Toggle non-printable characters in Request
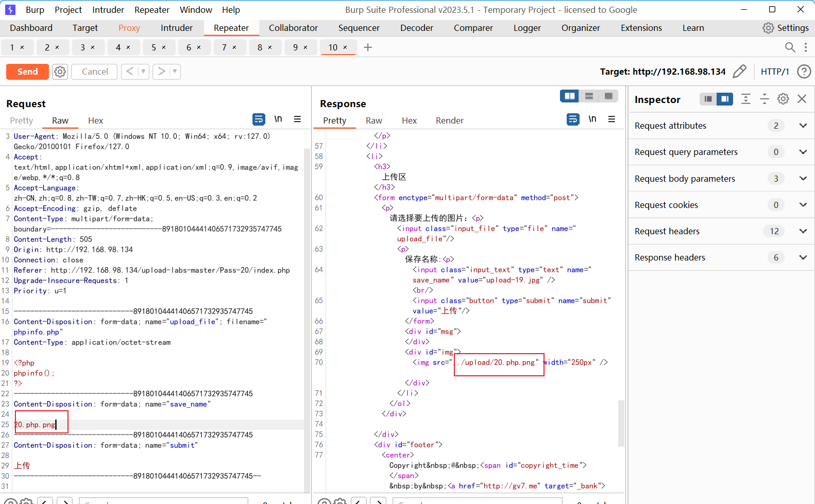Screen dimensions: 815x504 [x=278, y=119]
